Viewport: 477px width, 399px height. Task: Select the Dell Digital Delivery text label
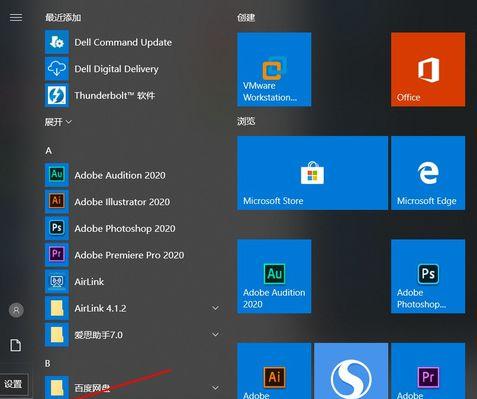pyautogui.click(x=116, y=69)
